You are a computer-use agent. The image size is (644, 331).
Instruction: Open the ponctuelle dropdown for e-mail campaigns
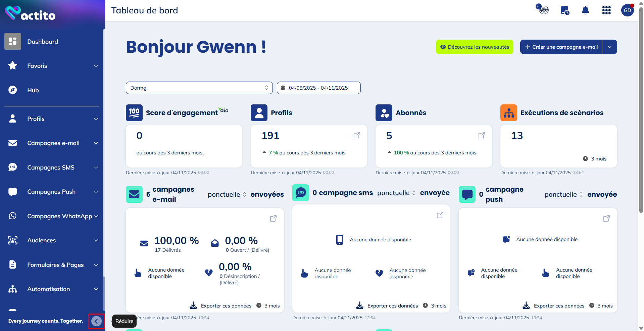(x=227, y=194)
